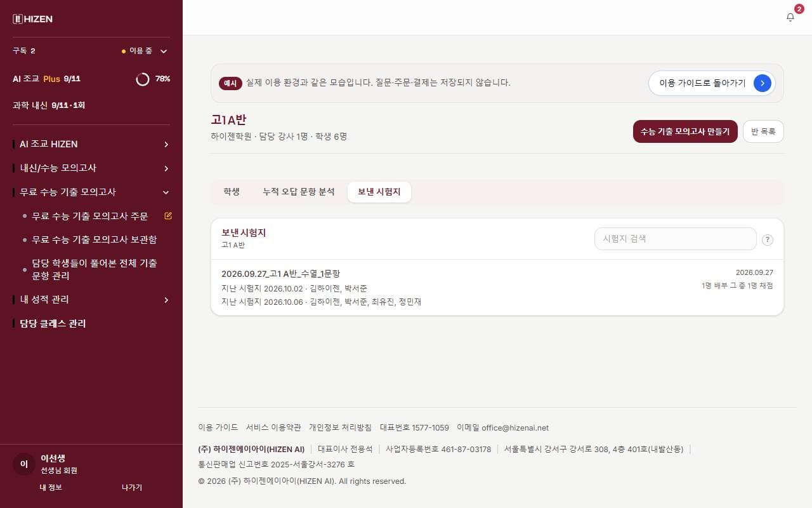Switch to the 학생 tab
This screenshot has width=812, height=508.
tap(232, 192)
